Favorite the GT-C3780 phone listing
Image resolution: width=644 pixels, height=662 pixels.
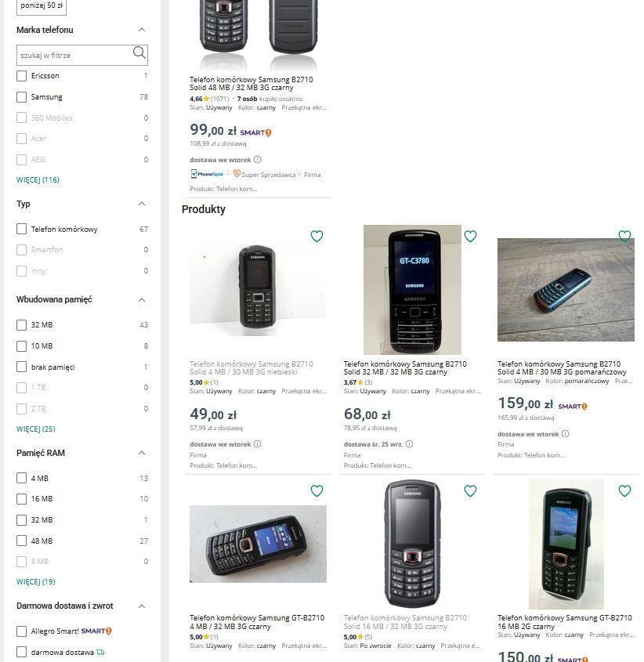coord(470,237)
